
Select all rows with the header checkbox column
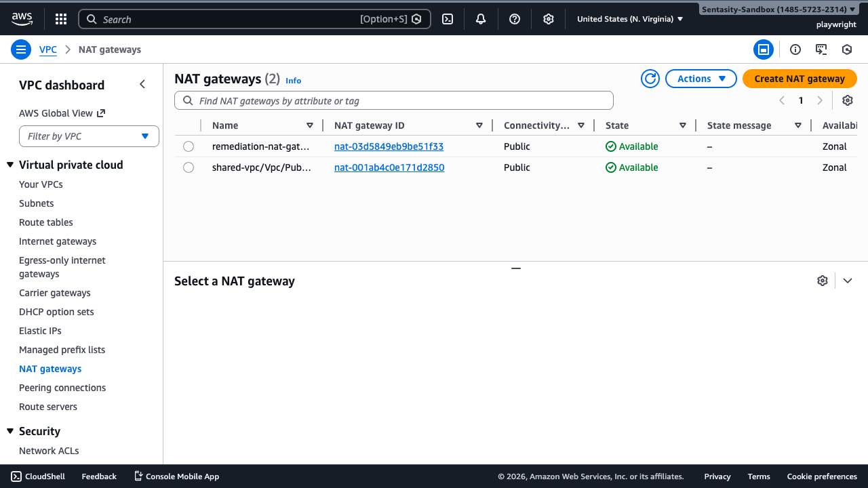pos(188,125)
